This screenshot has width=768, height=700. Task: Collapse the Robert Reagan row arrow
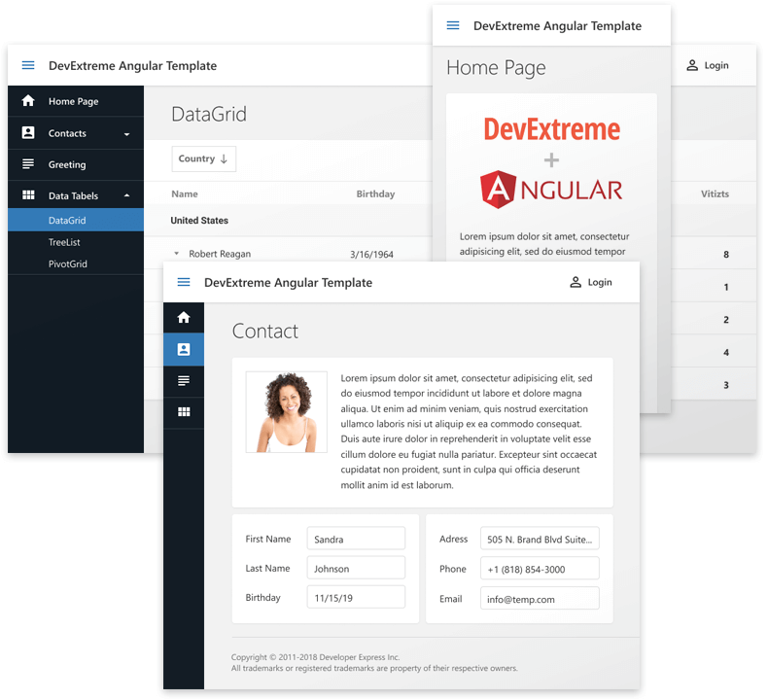pos(177,254)
